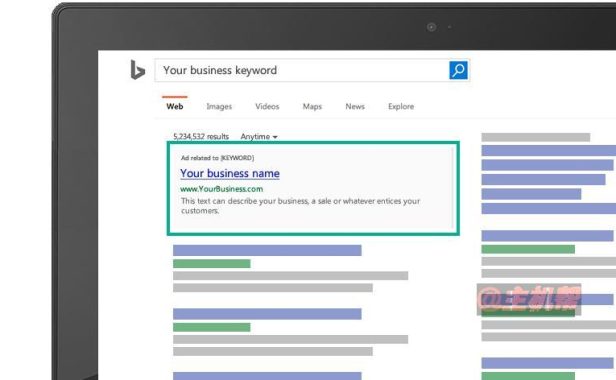Switch to the Images tab
This screenshot has height=380, width=616.
(219, 106)
